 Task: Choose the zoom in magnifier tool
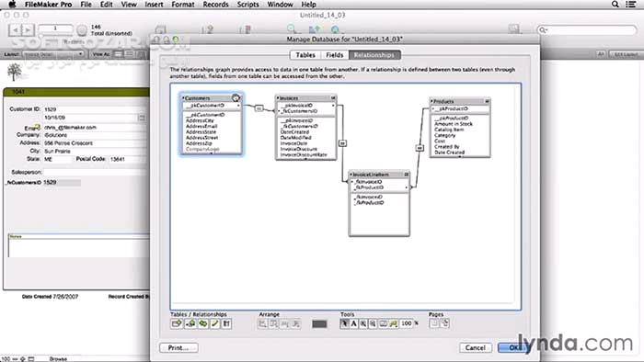[363, 324]
